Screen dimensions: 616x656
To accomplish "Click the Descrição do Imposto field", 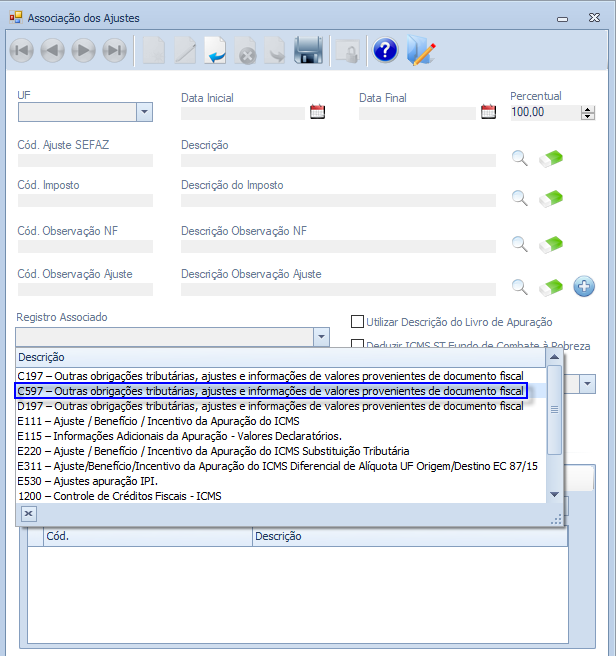I will (338, 200).
